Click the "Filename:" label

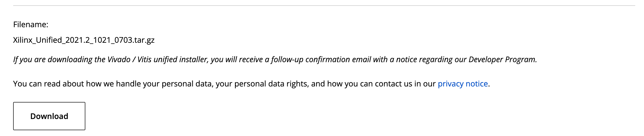pyautogui.click(x=31, y=25)
